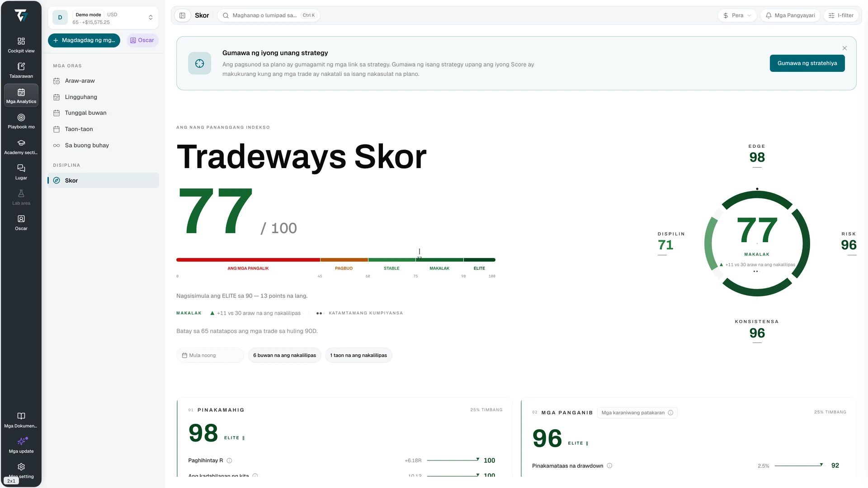Click the ANG MGA PANGALIK segment label
Viewport: 868px width, 488px height.
[248, 268]
